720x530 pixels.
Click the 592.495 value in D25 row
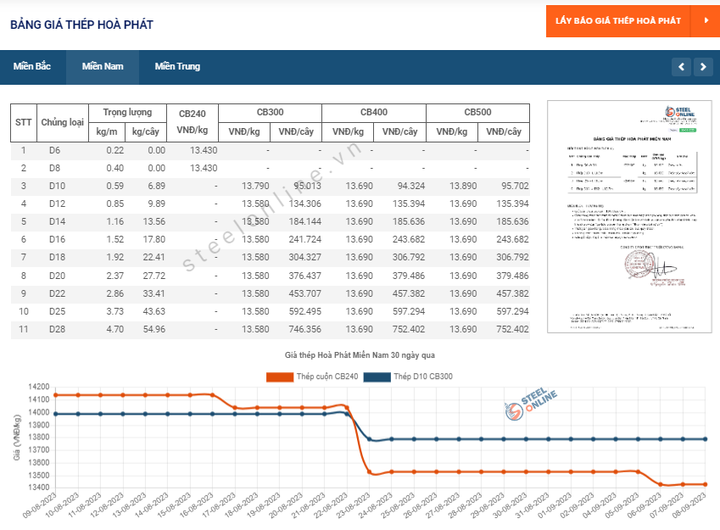pyautogui.click(x=305, y=312)
